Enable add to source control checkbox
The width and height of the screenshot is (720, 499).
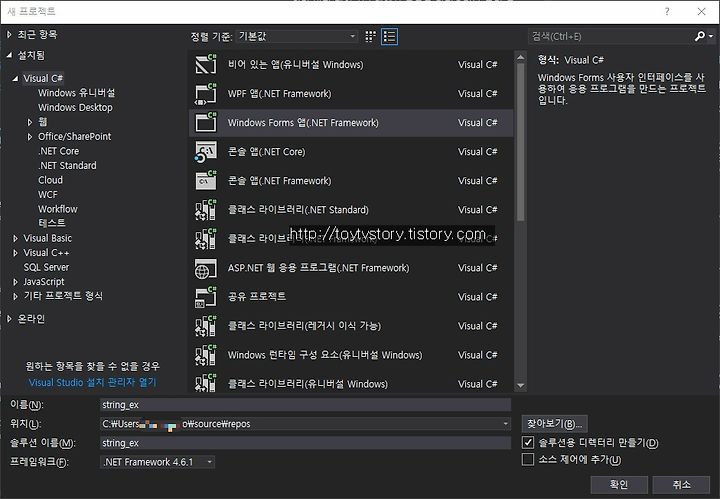[x=528, y=460]
